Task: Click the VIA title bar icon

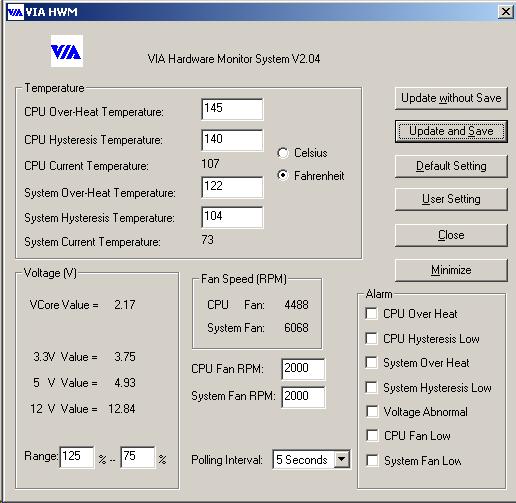Action: tap(15, 12)
